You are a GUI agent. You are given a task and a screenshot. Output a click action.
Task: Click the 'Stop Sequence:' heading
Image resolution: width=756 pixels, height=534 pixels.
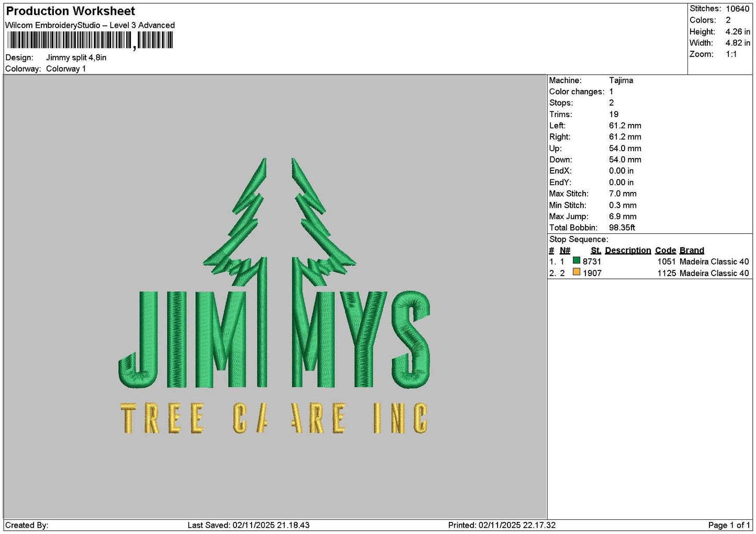579,240
